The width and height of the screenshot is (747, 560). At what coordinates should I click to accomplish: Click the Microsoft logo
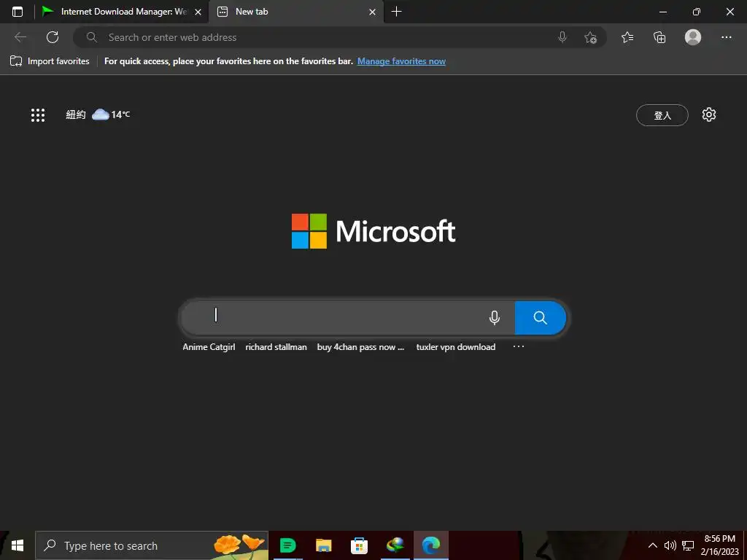tap(373, 231)
